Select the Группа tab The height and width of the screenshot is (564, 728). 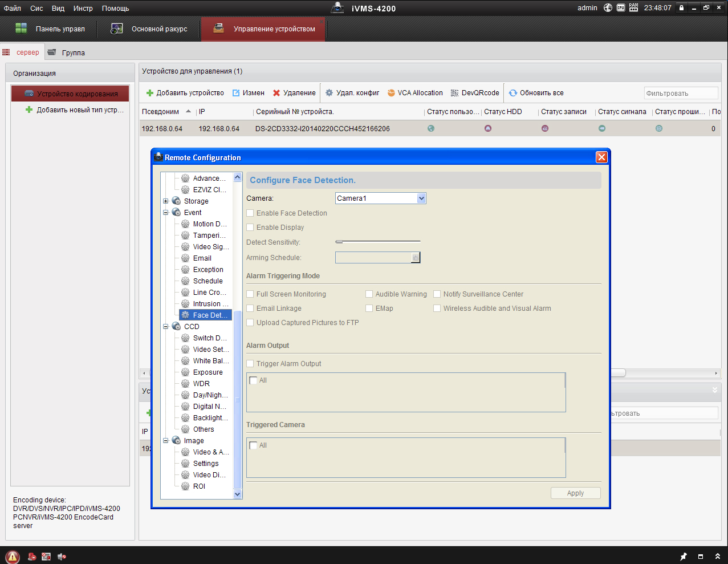point(66,52)
